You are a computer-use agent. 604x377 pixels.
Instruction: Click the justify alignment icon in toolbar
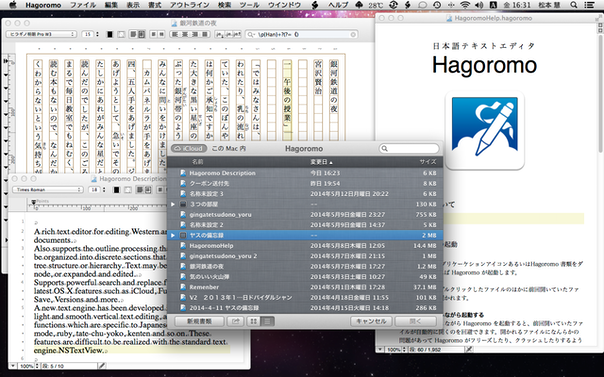pyautogui.click(x=205, y=34)
